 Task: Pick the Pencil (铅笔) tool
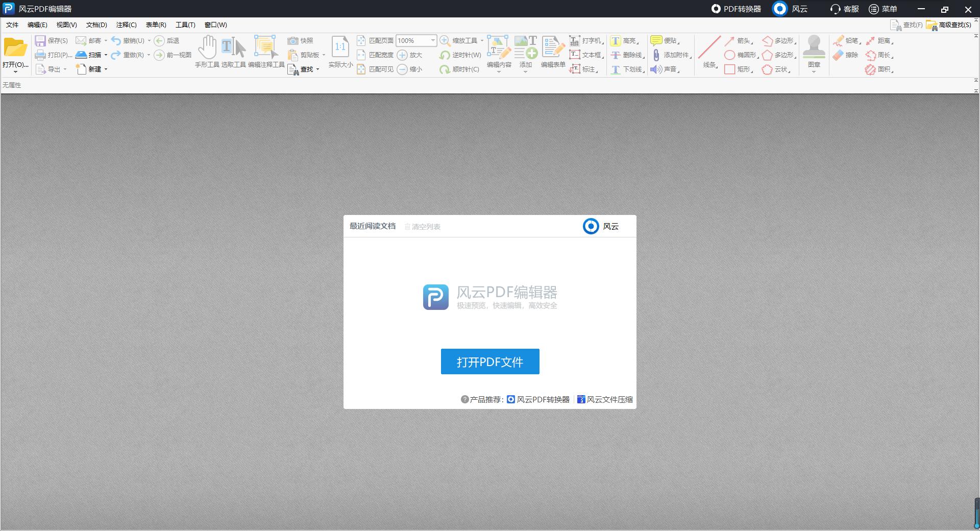847,41
